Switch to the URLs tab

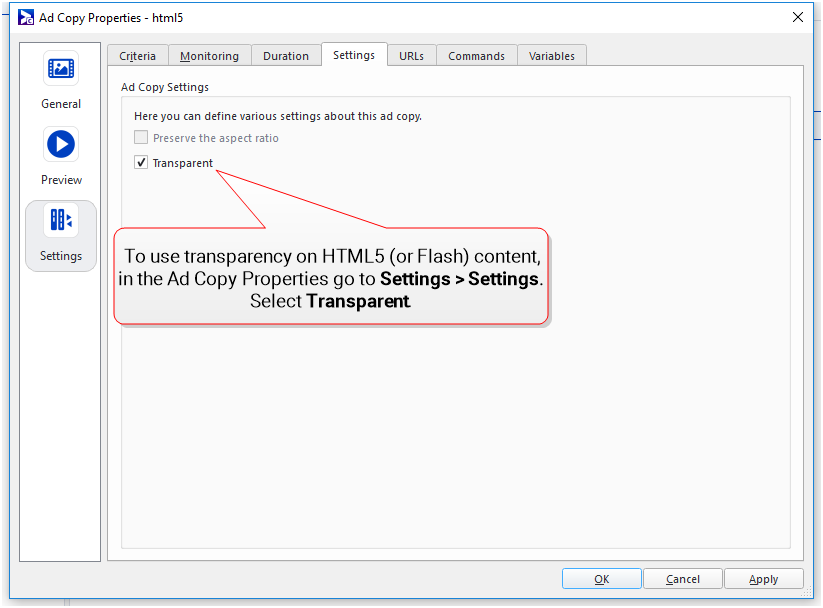click(x=411, y=56)
